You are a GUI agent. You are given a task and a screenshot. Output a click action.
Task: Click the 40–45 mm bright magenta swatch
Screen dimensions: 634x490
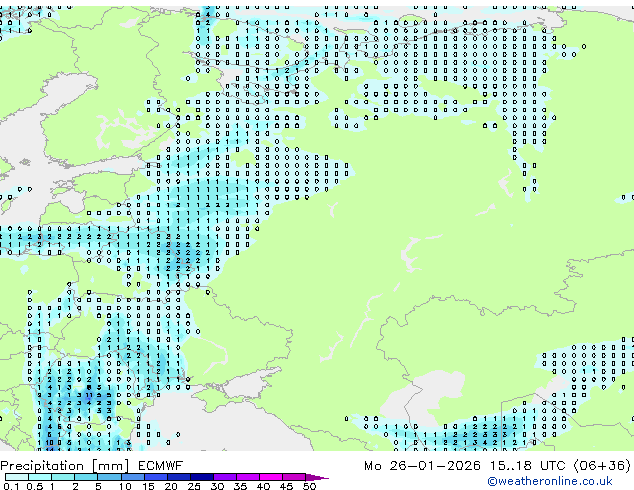[271, 477]
